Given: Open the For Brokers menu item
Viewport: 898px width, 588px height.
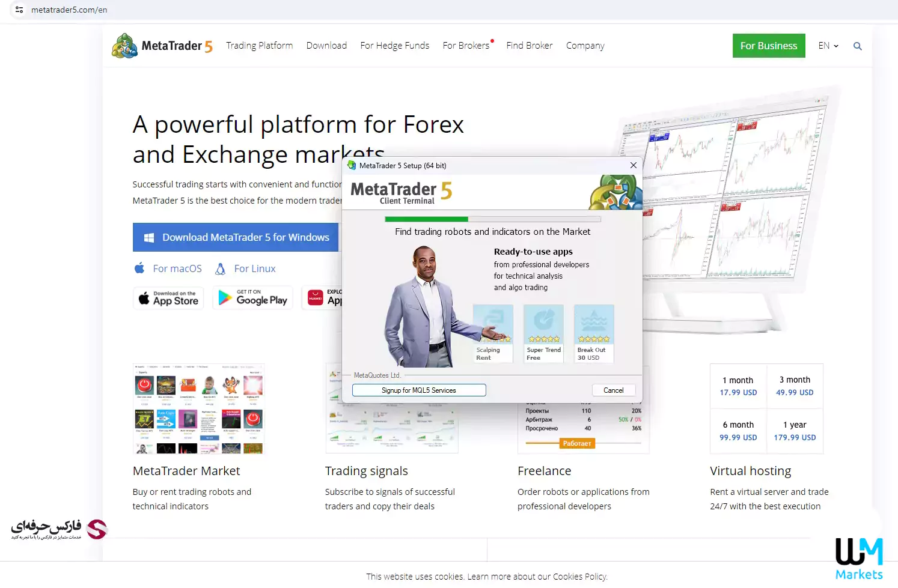Looking at the screenshot, I should pos(466,46).
